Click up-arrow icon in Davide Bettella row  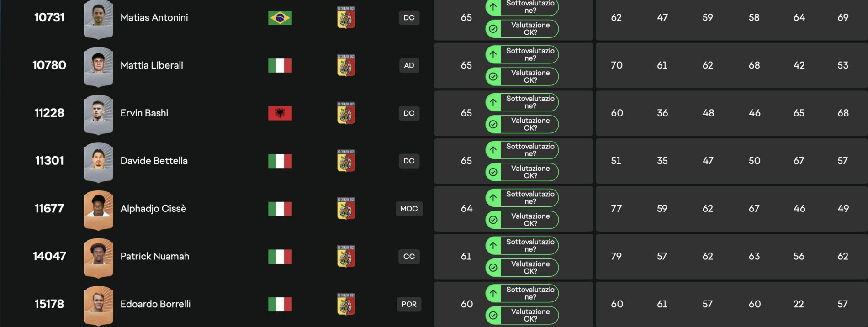[493, 150]
